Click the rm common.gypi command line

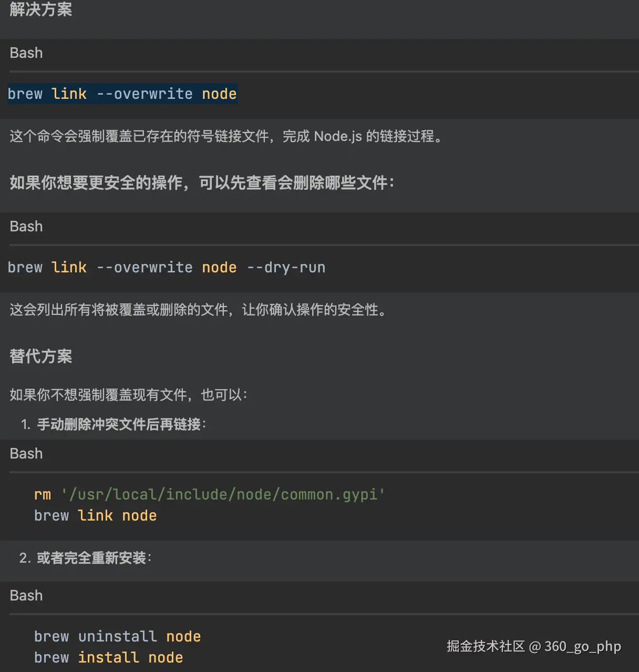[209, 495]
